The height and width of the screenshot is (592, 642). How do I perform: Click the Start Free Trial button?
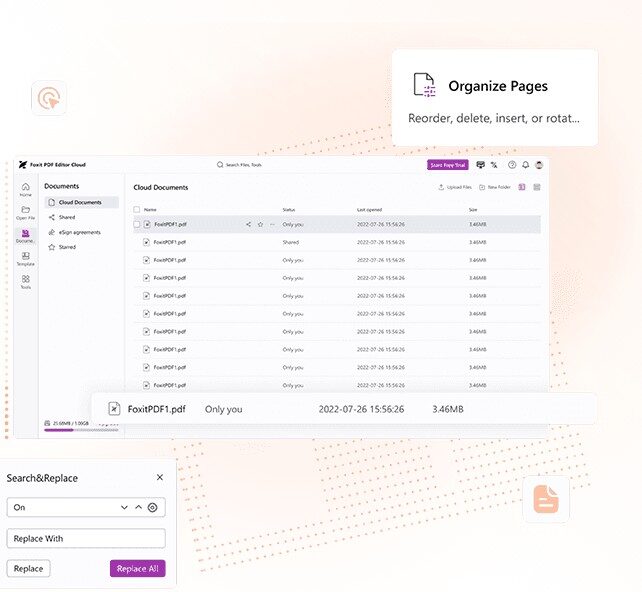447,165
